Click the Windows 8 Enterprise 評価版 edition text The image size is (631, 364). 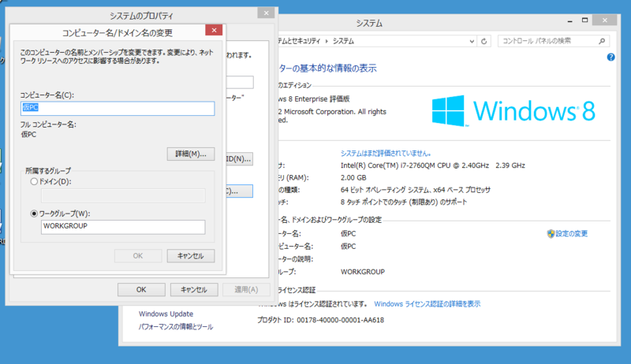[x=313, y=98]
